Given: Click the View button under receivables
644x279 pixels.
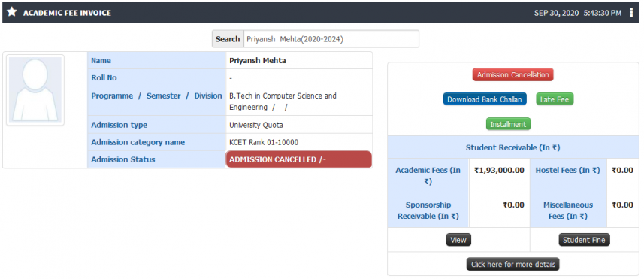Looking at the screenshot, I should (458, 240).
